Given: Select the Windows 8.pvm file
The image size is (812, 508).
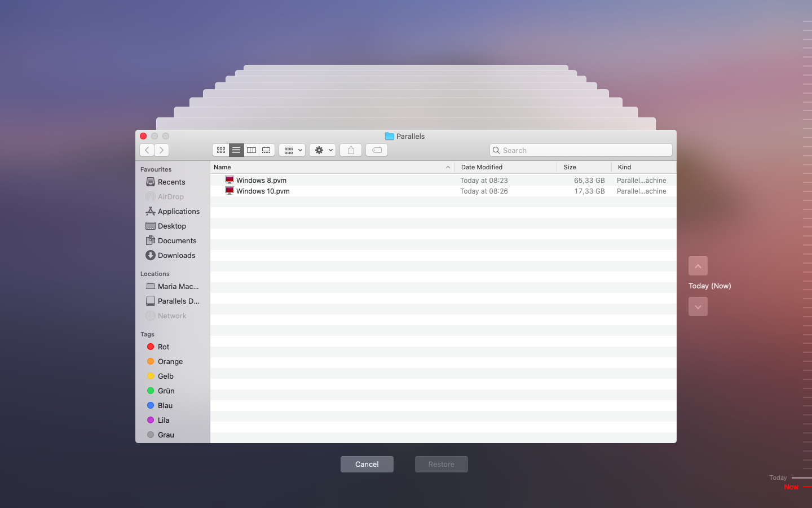Looking at the screenshot, I should click(x=261, y=181).
